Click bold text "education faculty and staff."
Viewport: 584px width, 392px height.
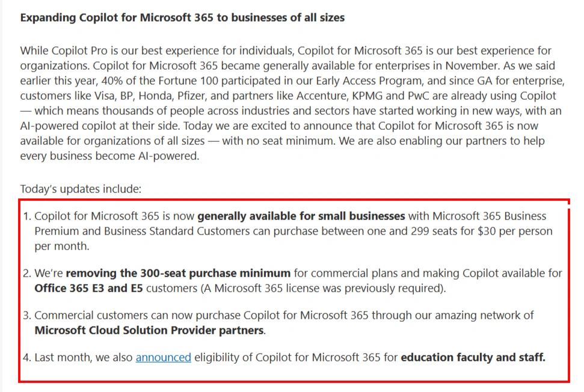coord(473,358)
